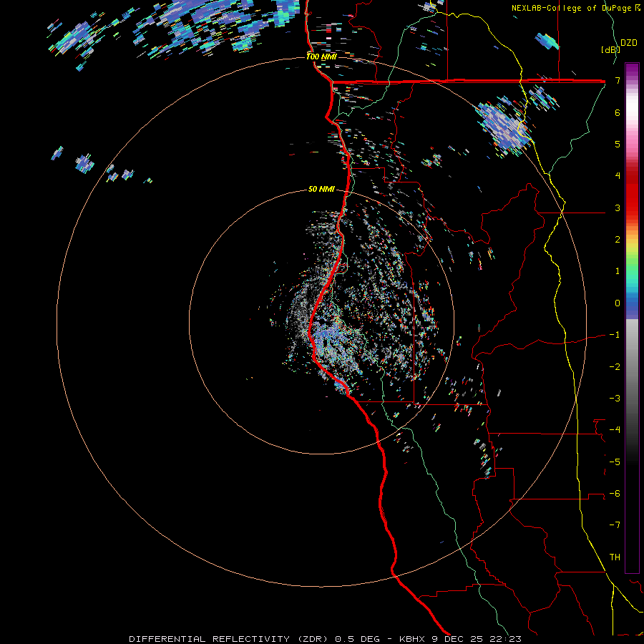
Task: Click the '-7' value on color scale
Action: 615,525
